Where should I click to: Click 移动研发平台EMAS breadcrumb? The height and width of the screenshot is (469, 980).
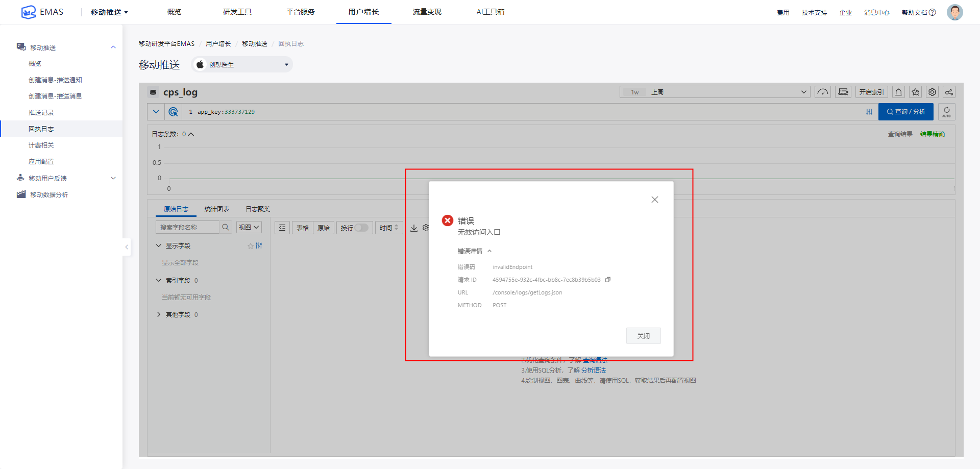(166, 44)
